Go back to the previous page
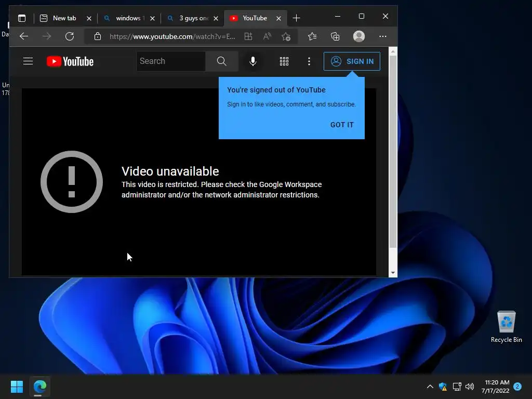532x399 pixels. click(24, 36)
